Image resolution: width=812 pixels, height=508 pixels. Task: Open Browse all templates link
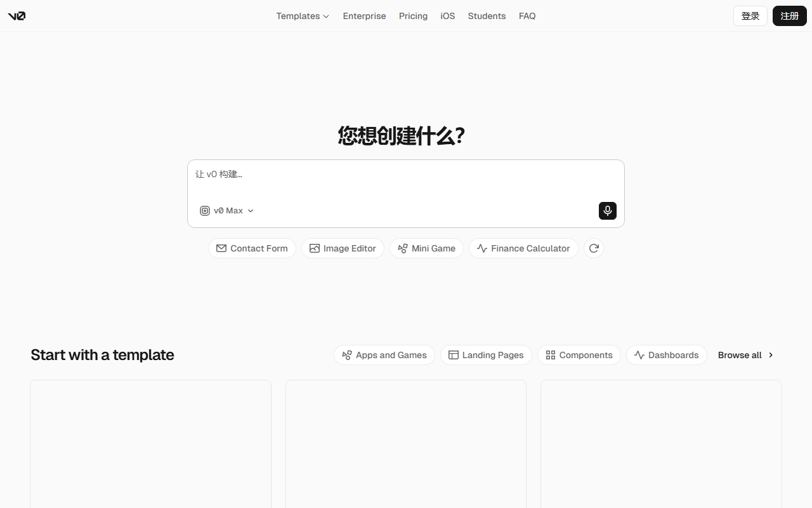click(746, 355)
